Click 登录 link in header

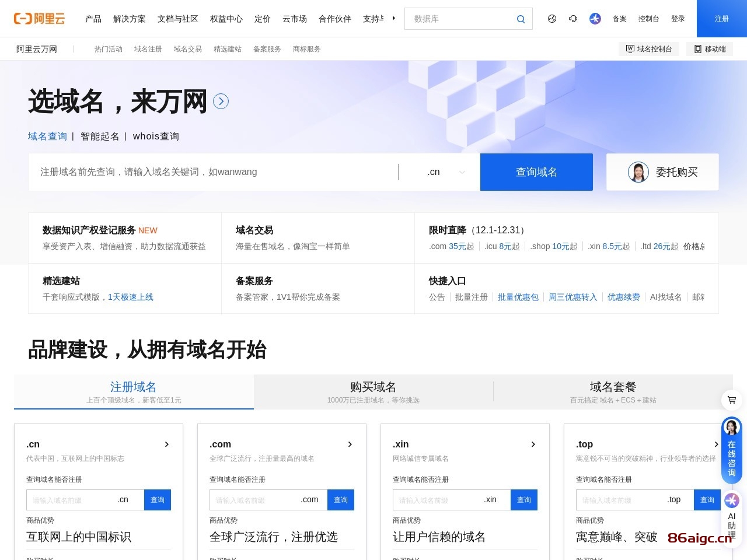(678, 19)
